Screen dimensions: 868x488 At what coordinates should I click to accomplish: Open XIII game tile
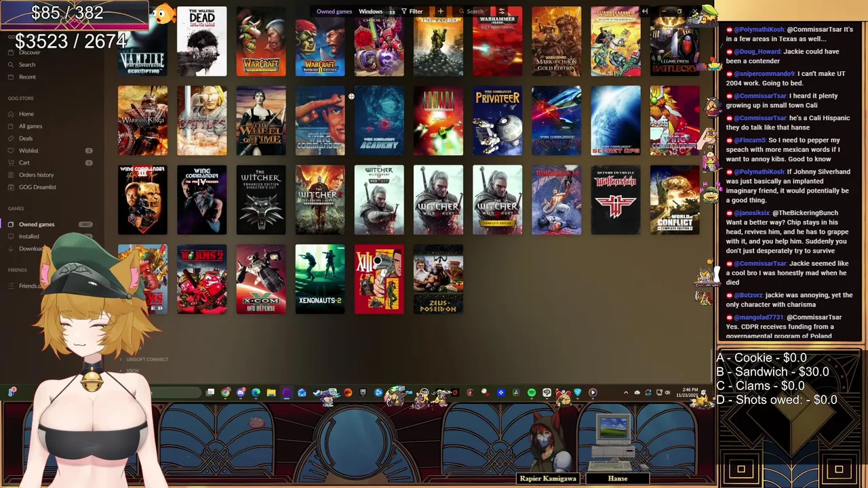coord(379,279)
